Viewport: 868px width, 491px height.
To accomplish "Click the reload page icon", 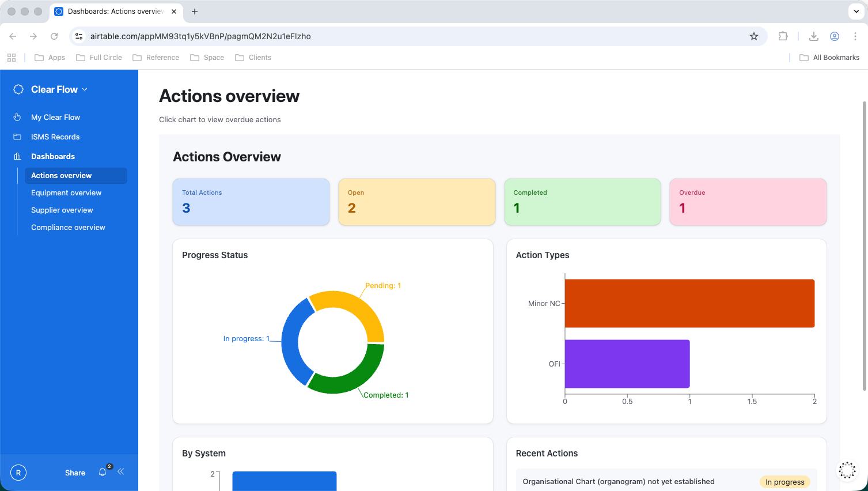I will pyautogui.click(x=54, y=36).
